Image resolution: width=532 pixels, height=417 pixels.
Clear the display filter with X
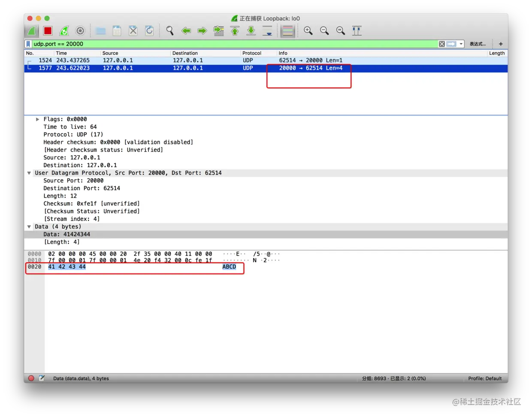point(441,44)
